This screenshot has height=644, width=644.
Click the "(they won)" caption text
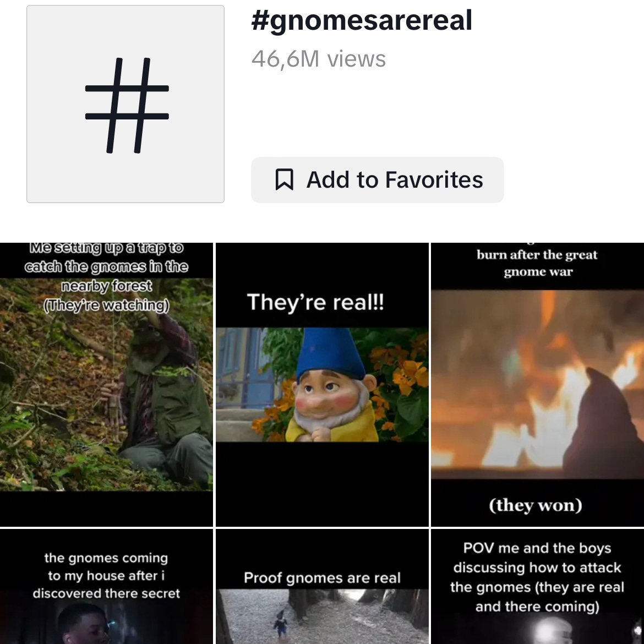point(536,505)
